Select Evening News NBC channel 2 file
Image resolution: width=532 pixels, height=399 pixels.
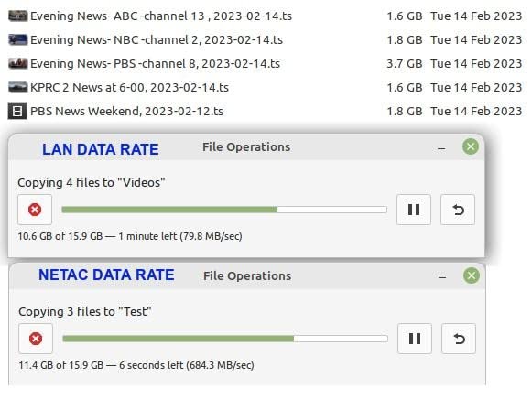[265, 39]
